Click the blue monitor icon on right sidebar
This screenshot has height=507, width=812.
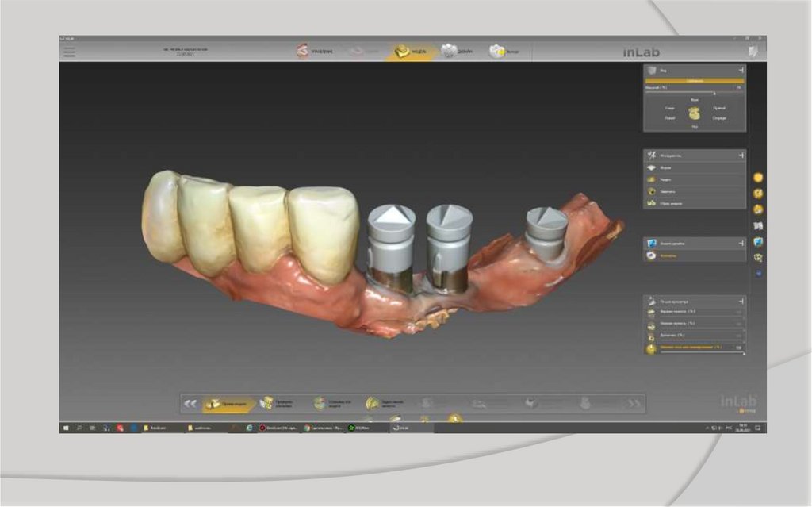758,242
